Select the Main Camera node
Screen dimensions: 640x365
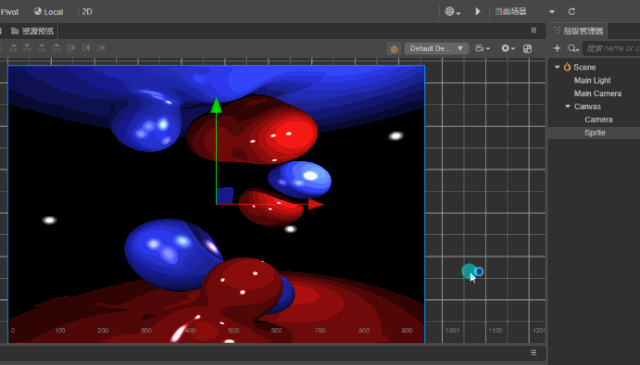coord(598,93)
